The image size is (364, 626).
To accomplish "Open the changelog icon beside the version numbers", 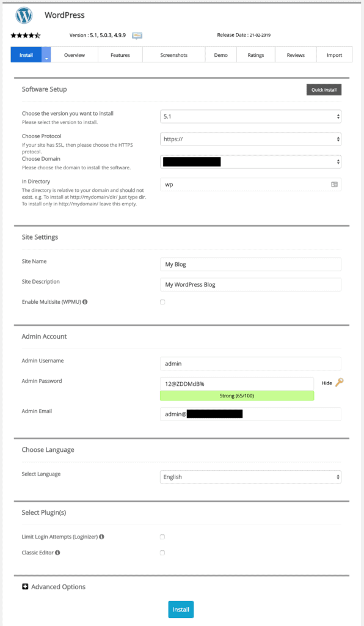I will pyautogui.click(x=137, y=36).
